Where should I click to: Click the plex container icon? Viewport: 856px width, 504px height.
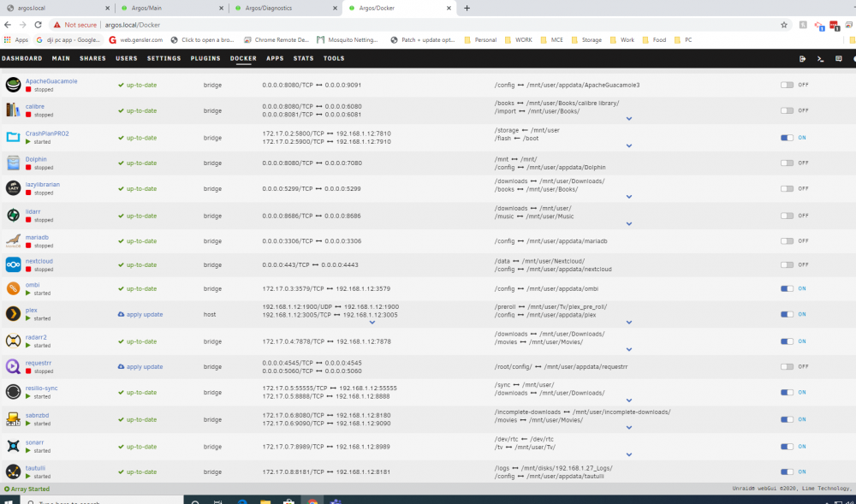click(x=13, y=314)
